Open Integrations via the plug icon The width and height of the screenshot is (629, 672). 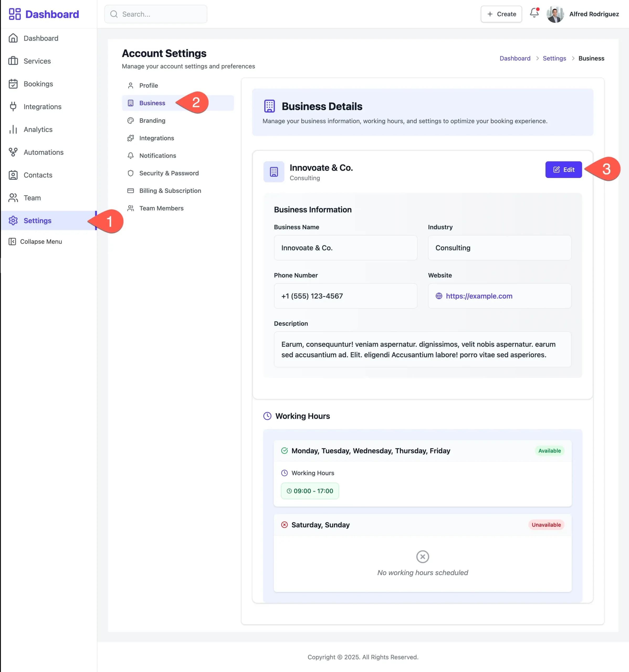pyautogui.click(x=13, y=107)
